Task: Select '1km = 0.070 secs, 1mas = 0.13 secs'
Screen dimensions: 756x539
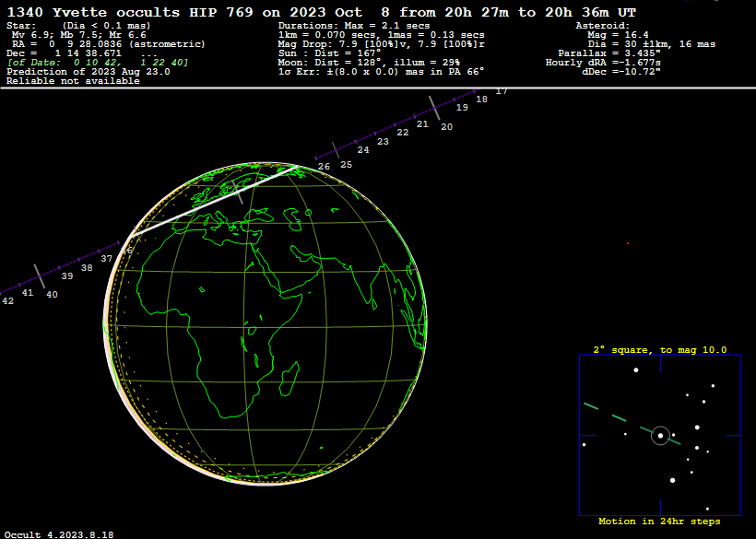Action: [x=382, y=35]
